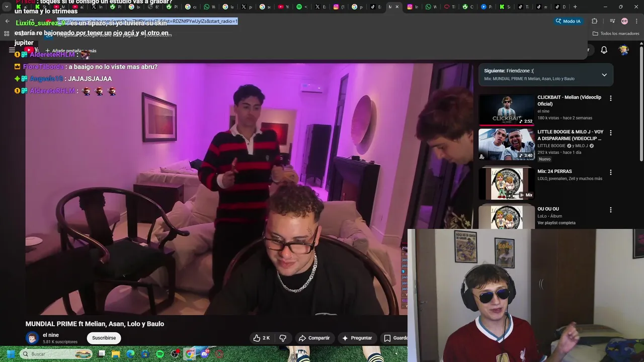Image resolution: width=644 pixels, height=362 pixels.
Task: Open Spotify from the taskbar
Action: [160, 354]
